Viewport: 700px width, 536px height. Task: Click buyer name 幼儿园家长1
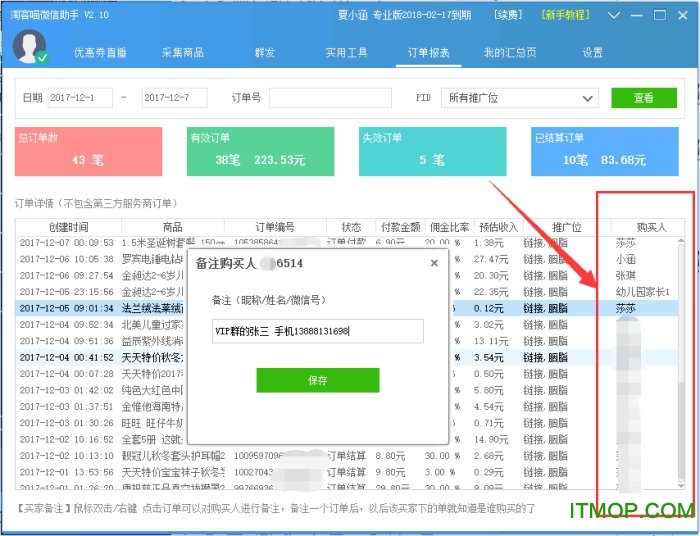(x=642, y=292)
